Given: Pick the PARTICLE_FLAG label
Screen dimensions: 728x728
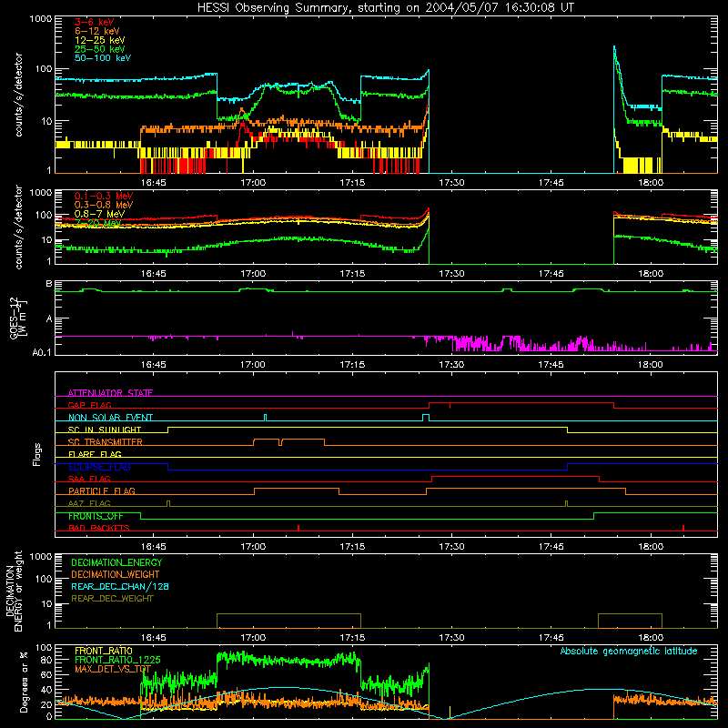Looking at the screenshot, I should 102,491.
